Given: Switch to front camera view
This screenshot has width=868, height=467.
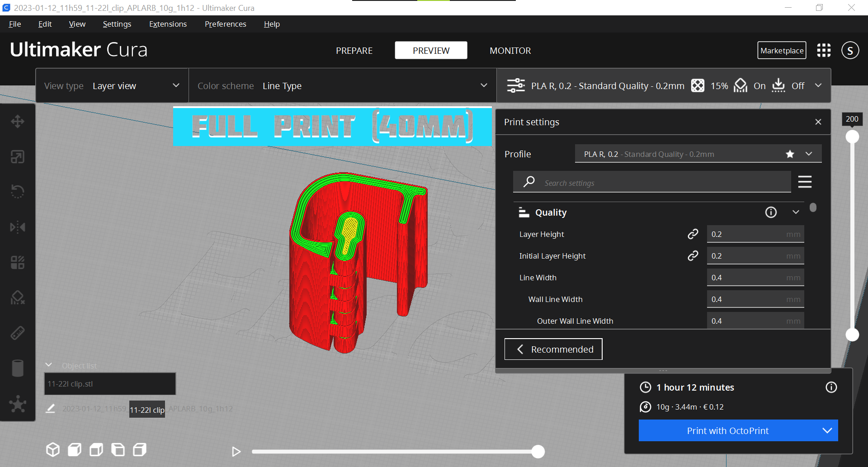Looking at the screenshot, I should tap(75, 450).
